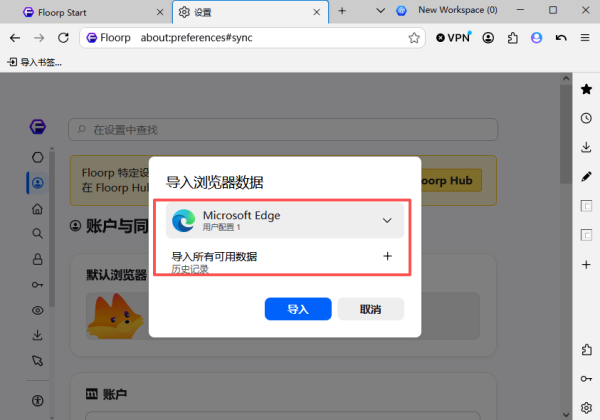Open the list all tabs chevron
The width and height of the screenshot is (600, 420).
[x=380, y=11]
